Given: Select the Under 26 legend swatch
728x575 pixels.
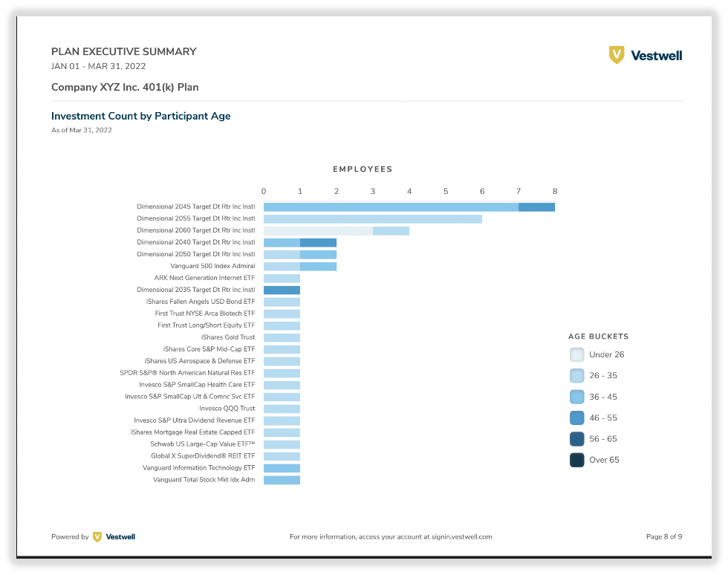Looking at the screenshot, I should (x=576, y=355).
